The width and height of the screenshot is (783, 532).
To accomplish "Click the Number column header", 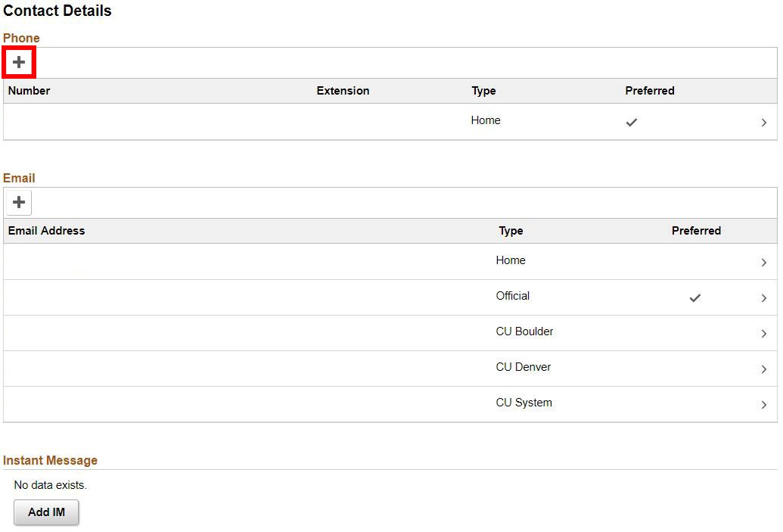I will coord(29,91).
